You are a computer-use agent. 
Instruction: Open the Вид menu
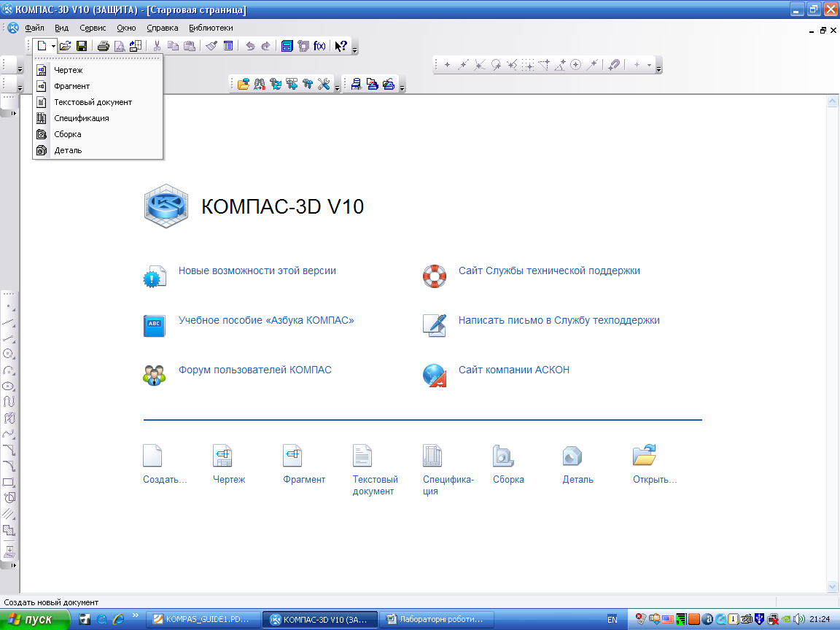[61, 28]
